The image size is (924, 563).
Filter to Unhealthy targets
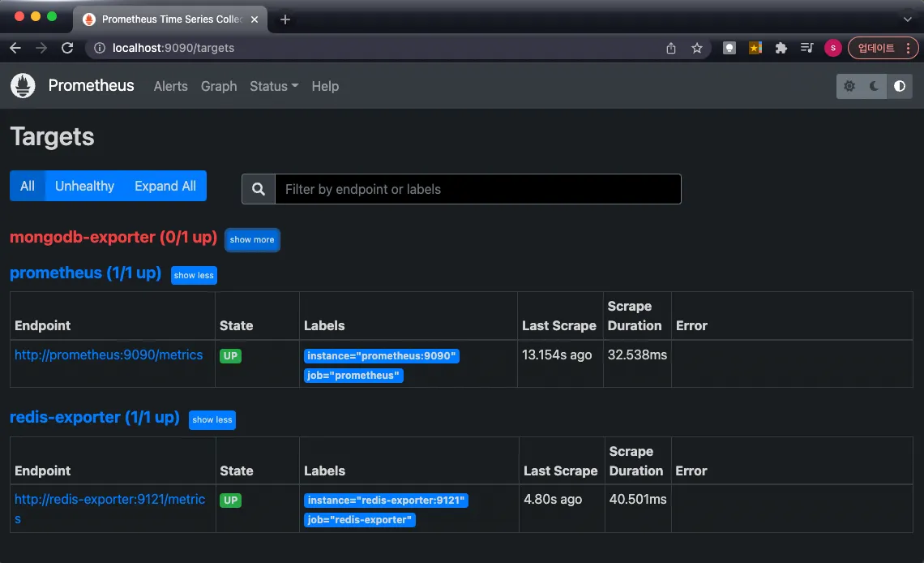tap(85, 186)
